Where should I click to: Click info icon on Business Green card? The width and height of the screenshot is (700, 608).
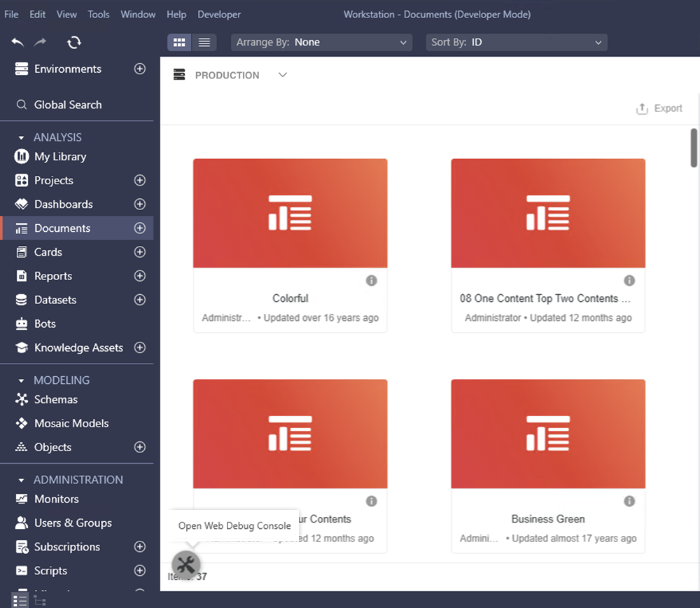pyautogui.click(x=629, y=501)
